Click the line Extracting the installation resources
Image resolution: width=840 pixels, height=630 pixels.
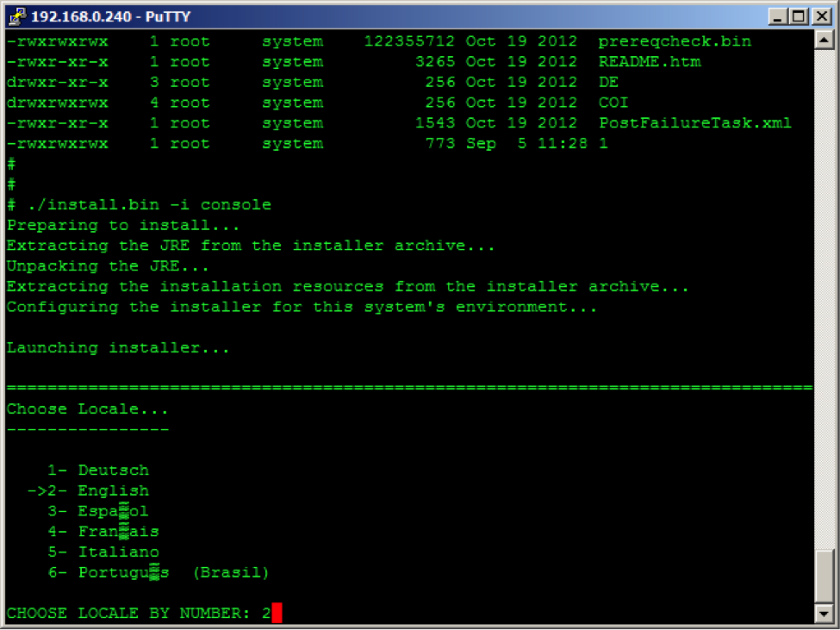(x=348, y=287)
